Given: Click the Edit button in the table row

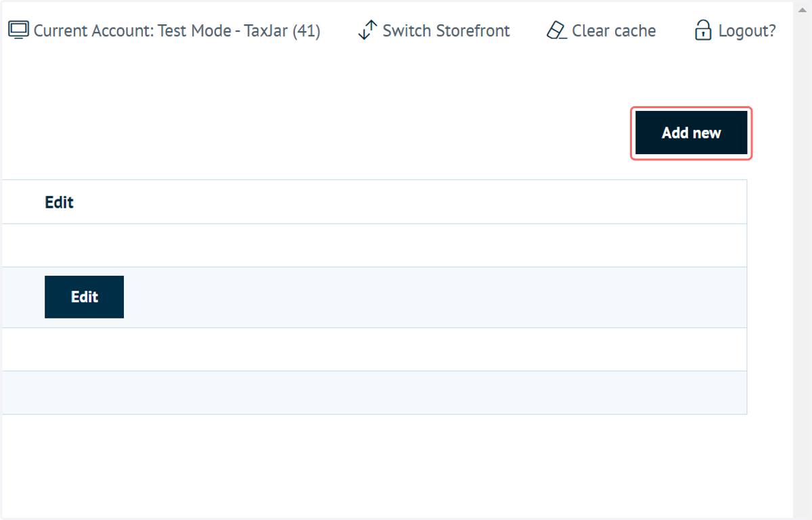Looking at the screenshot, I should (84, 297).
